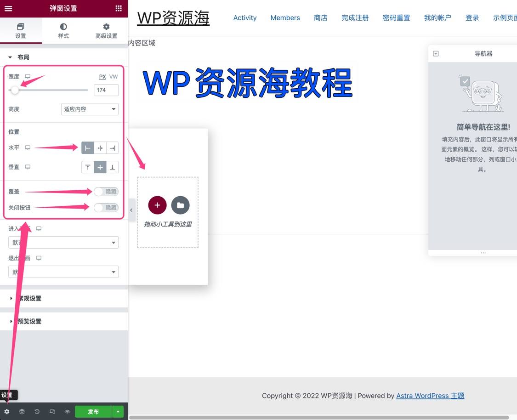Click the preview eye icon in bottom toolbar
The height and width of the screenshot is (420, 517).
(67, 412)
